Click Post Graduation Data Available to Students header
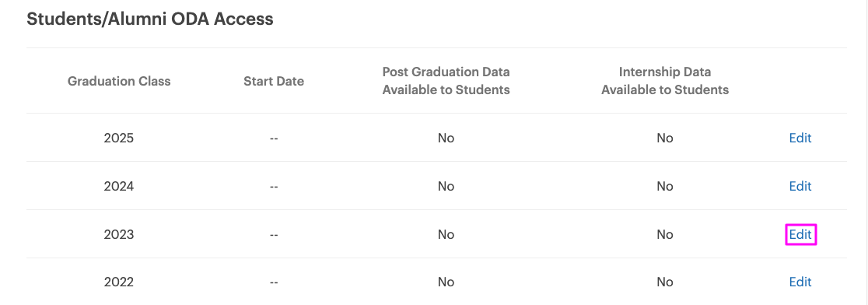 click(446, 81)
